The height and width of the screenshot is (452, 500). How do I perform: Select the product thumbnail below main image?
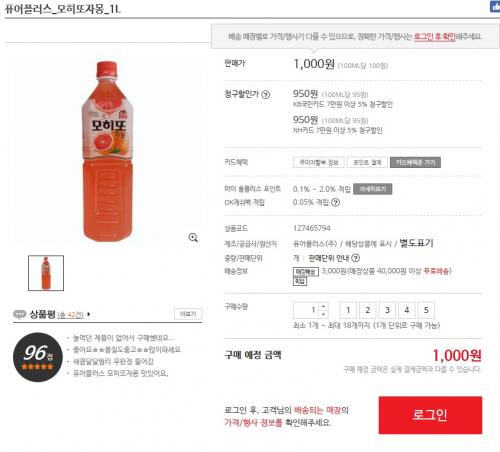46,273
